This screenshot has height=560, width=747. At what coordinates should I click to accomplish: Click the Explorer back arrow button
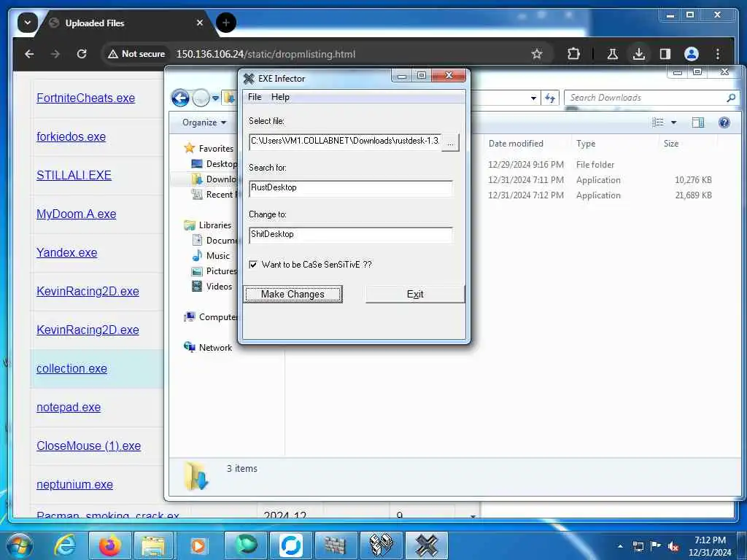[181, 98]
